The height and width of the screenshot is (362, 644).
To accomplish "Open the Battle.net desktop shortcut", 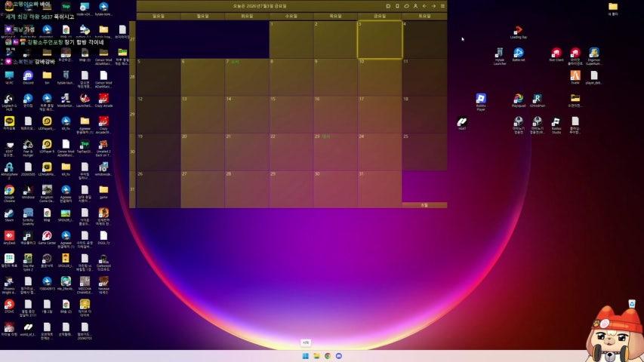I will click(x=519, y=54).
